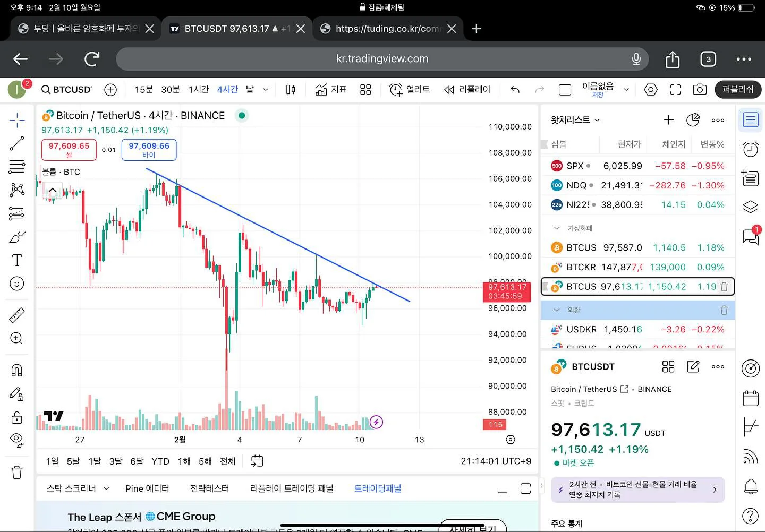Enter fullscreen chart mode
This screenshot has width=765, height=532.
[x=675, y=90]
